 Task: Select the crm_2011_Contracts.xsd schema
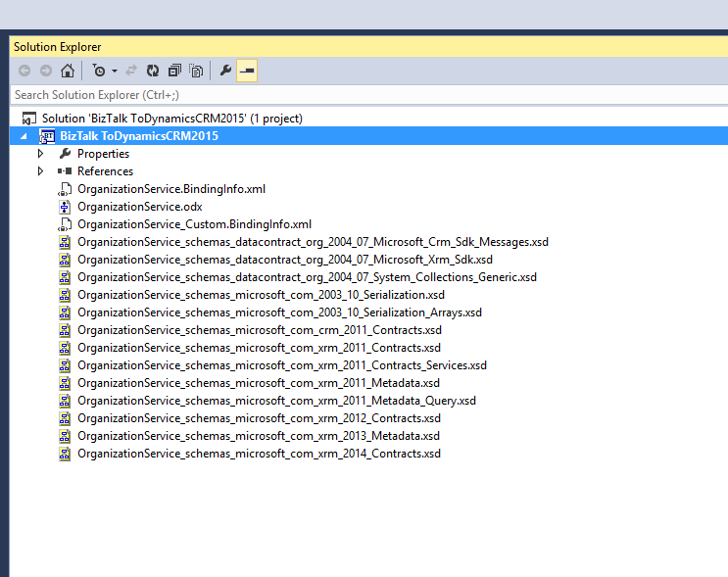[x=260, y=330]
